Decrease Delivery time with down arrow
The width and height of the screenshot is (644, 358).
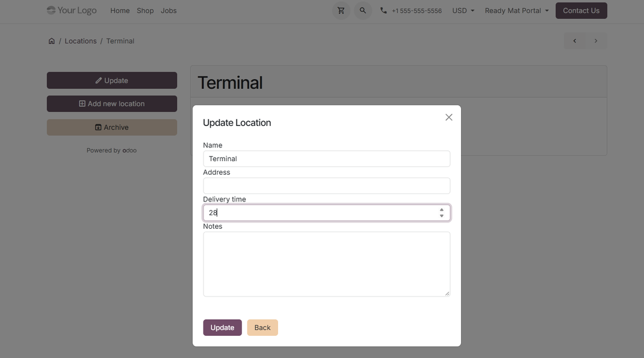[442, 216]
